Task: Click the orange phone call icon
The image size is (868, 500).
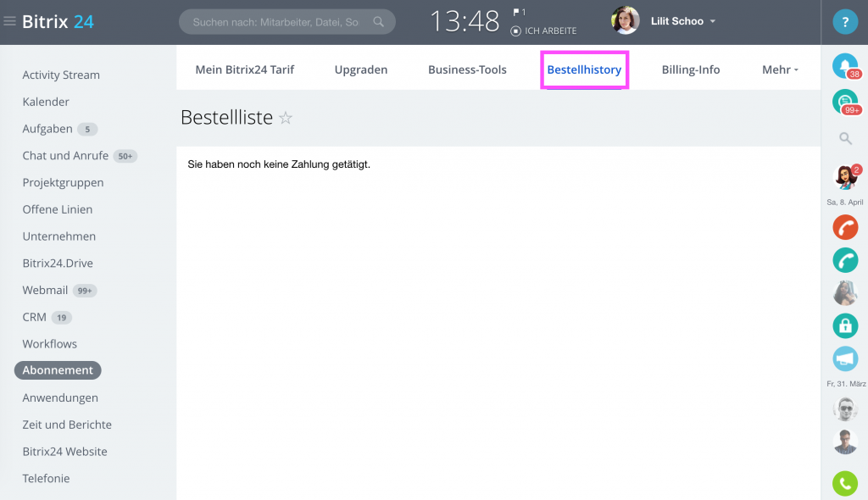Action: pyautogui.click(x=845, y=227)
